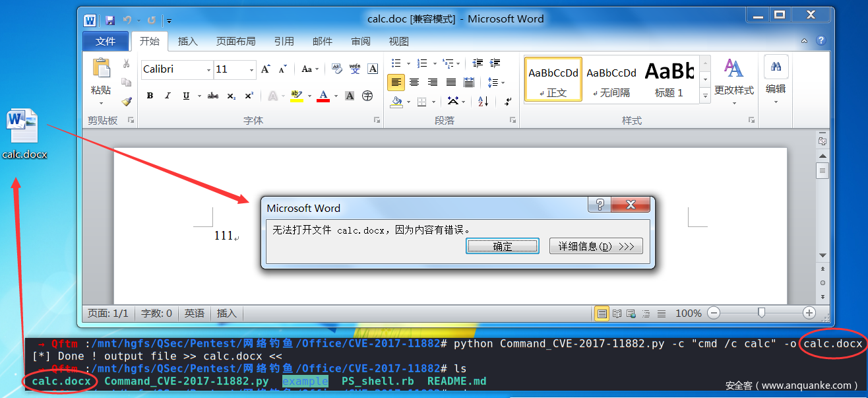Open the 文件 tab
The image size is (868, 398).
pos(106,41)
